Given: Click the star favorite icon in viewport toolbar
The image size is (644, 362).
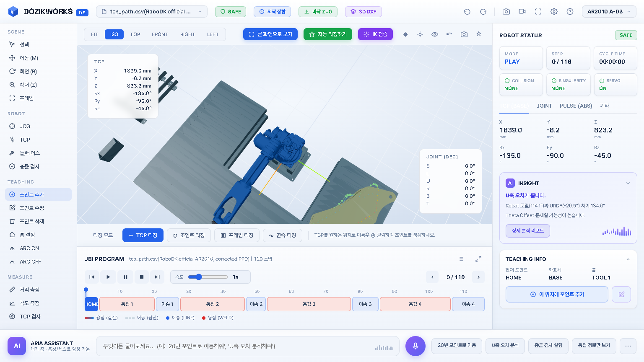Looking at the screenshot, I should (x=479, y=34).
